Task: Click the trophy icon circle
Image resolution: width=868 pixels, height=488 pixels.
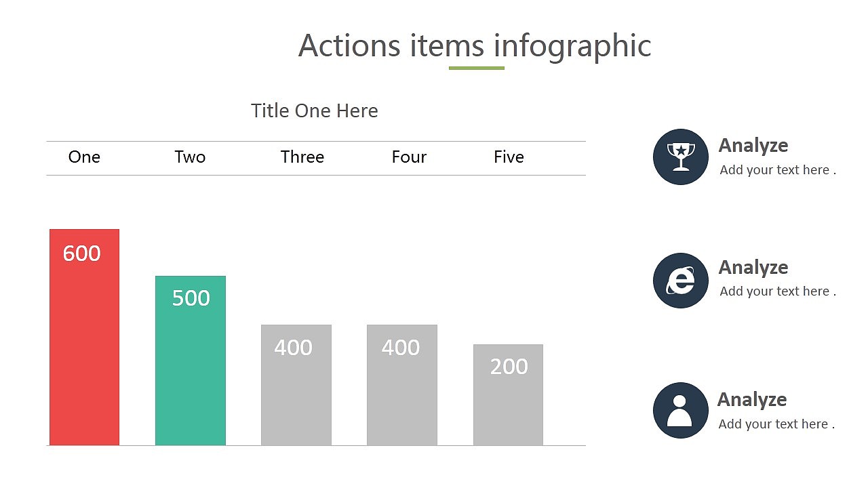Action: 681,157
